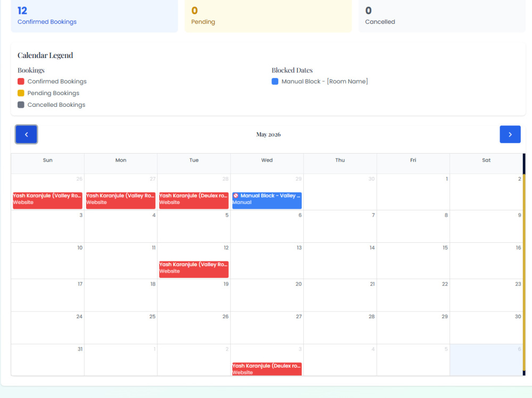Click the 12 Confirmed Bookings card
The width and height of the screenshot is (532, 398).
click(94, 16)
